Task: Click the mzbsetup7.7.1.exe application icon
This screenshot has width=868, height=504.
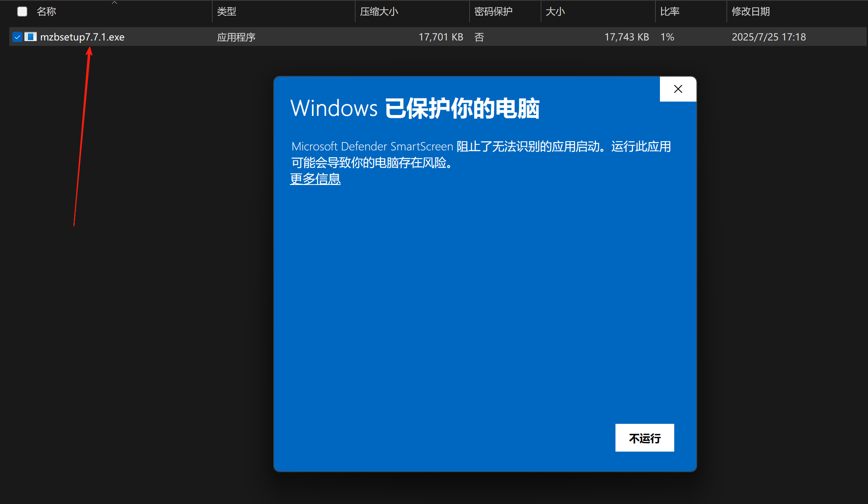Action: (x=31, y=37)
